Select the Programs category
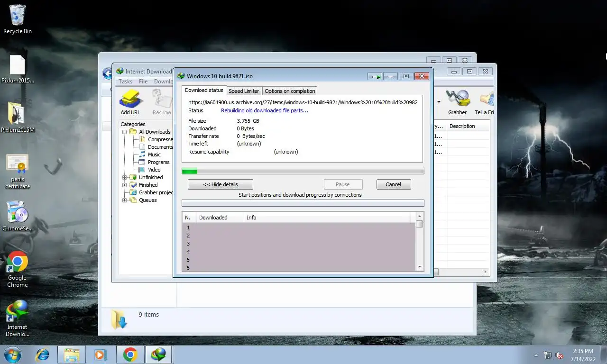 154,162
